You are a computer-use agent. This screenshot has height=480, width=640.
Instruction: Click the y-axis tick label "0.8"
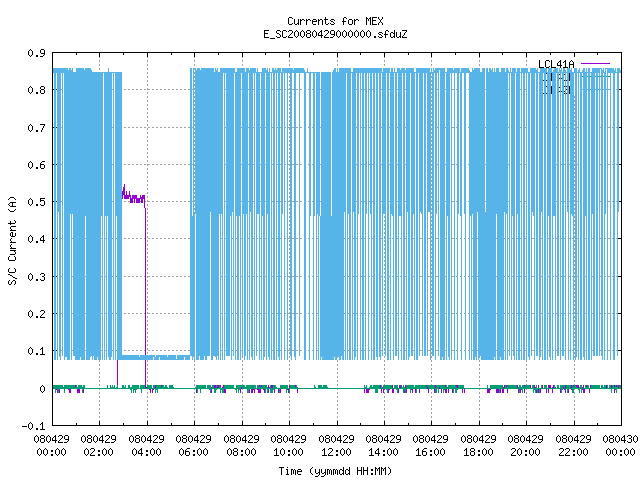(36, 90)
